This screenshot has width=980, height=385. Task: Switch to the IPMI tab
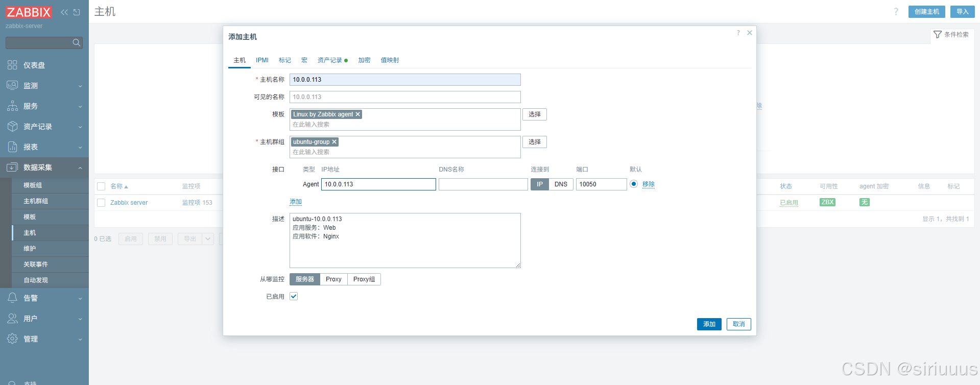262,60
